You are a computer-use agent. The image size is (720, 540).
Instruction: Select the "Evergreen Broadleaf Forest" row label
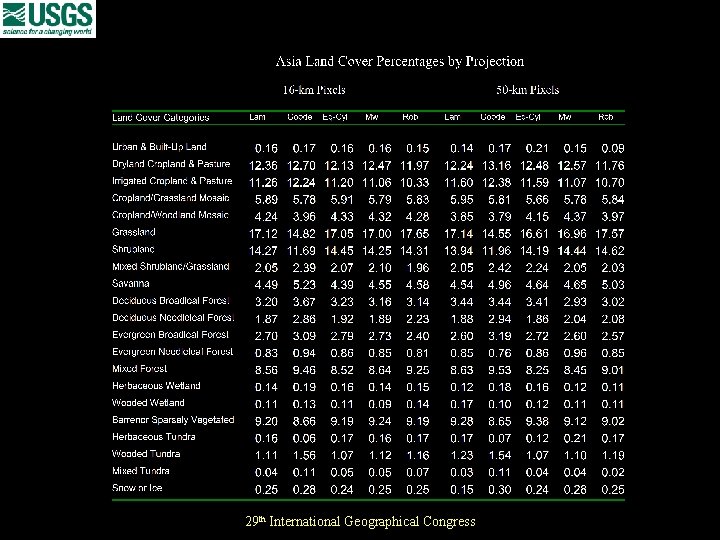pyautogui.click(x=170, y=334)
